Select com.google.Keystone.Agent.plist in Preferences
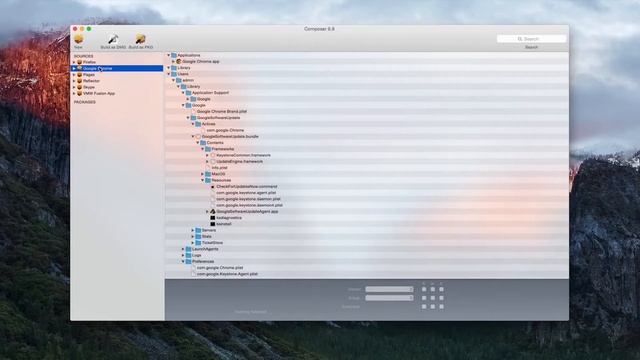Screen dimensions: 640x360 point(227,274)
